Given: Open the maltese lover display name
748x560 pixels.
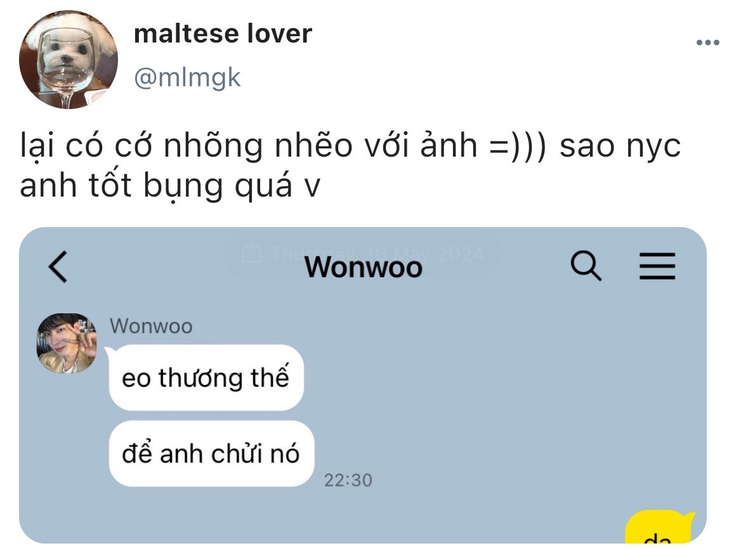Looking at the screenshot, I should point(223,34).
